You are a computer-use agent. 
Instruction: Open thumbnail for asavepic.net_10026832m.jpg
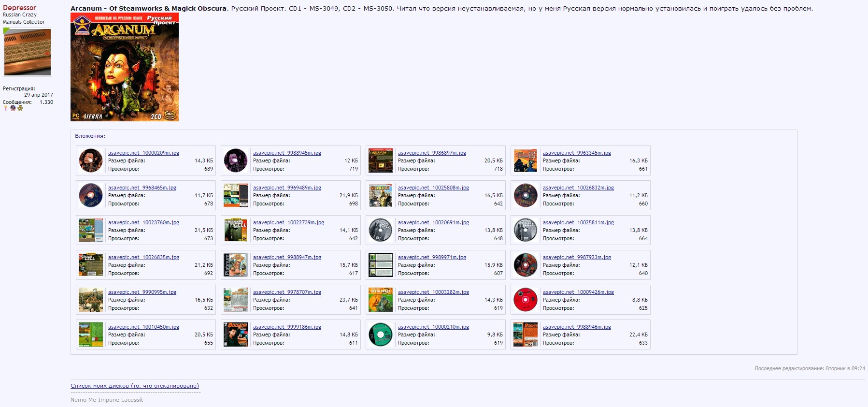point(526,195)
